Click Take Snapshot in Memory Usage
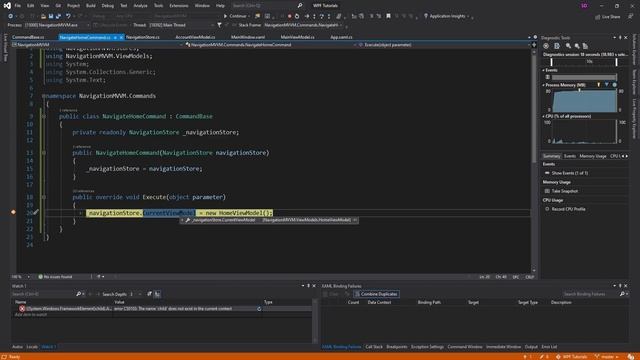The height and width of the screenshot is (360, 640). click(564, 191)
